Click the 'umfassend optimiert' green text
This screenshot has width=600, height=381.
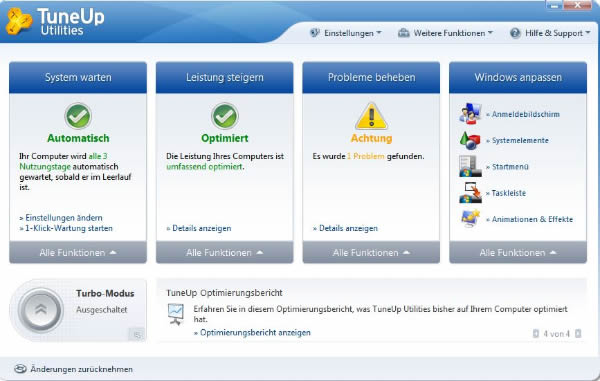point(204,166)
